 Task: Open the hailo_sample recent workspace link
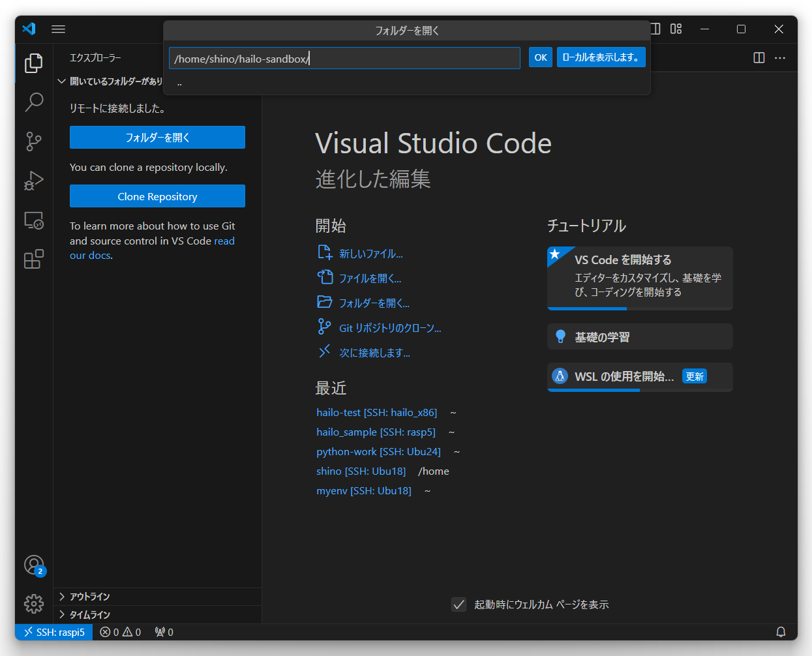coord(376,432)
